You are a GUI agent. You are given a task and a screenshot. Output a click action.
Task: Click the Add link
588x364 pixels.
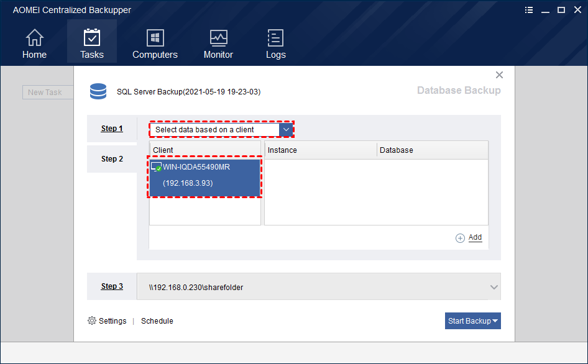pyautogui.click(x=475, y=237)
